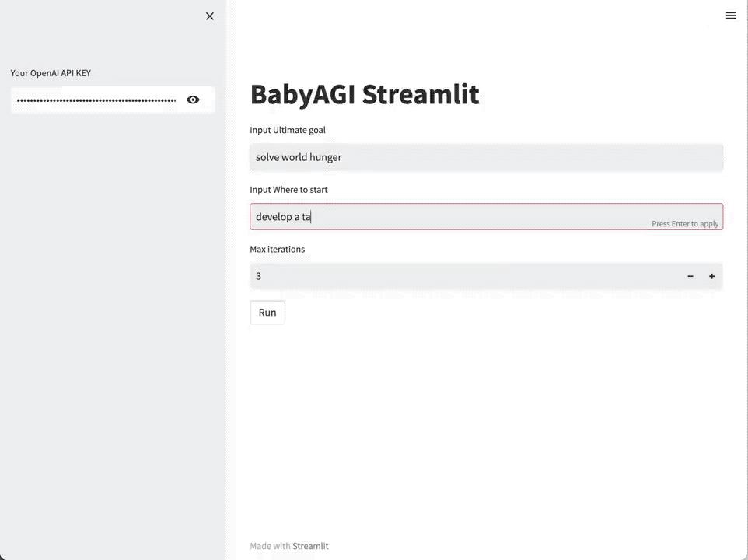Click the eye icon beside the API key

pos(193,100)
